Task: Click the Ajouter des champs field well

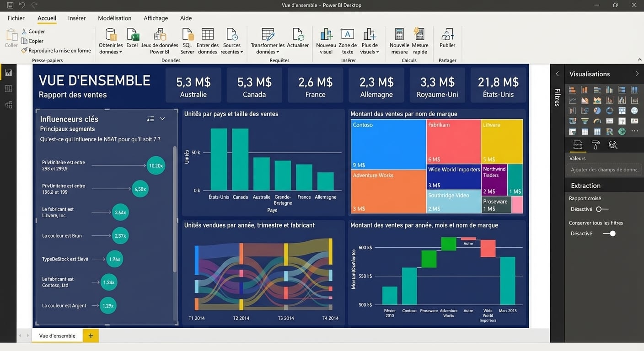Action: point(604,170)
